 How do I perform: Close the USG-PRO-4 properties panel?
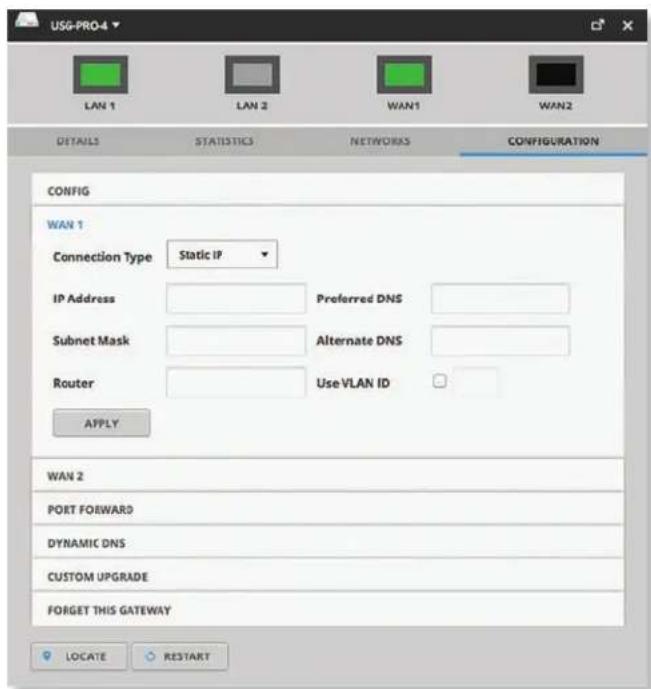click(628, 25)
